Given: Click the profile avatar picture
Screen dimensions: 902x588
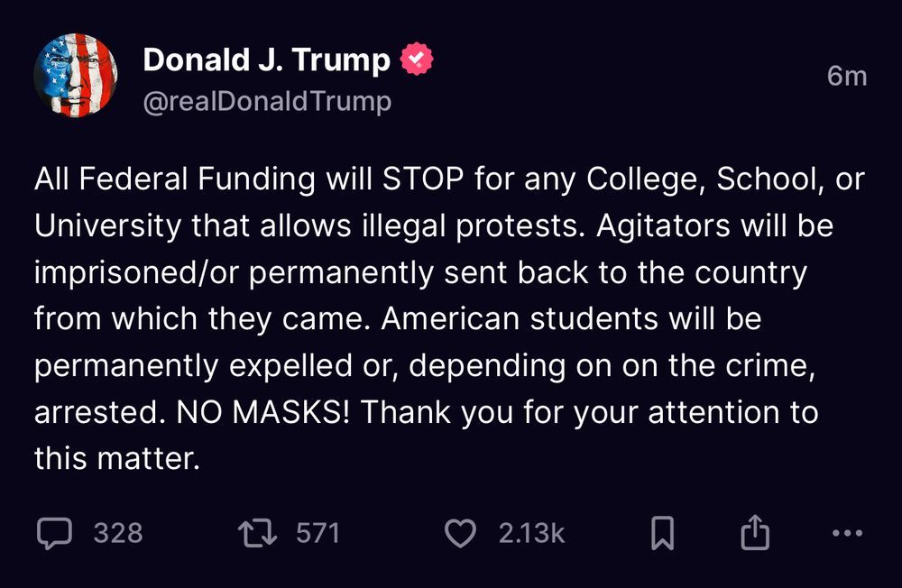Looking at the screenshot, I should coord(76,74).
